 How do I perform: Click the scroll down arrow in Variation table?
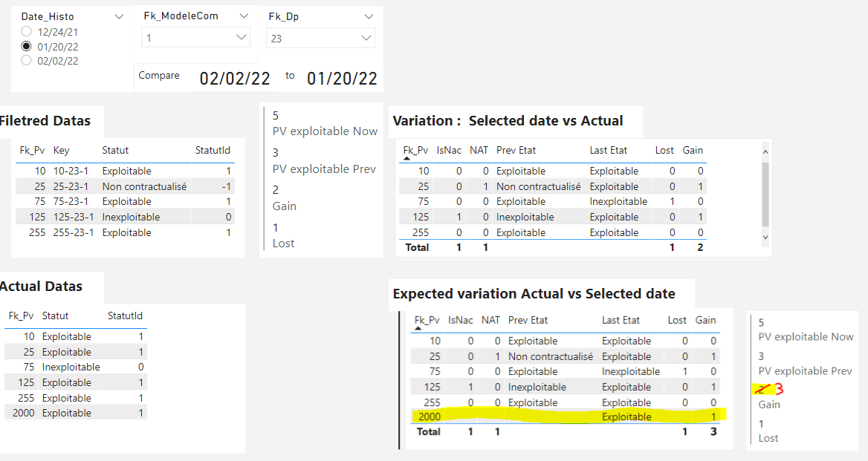coord(765,237)
